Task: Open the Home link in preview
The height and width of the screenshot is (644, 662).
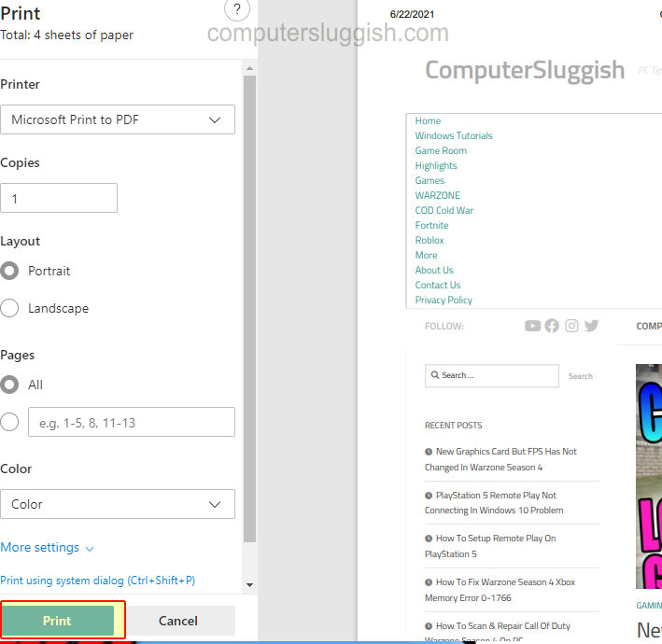Action: 428,120
